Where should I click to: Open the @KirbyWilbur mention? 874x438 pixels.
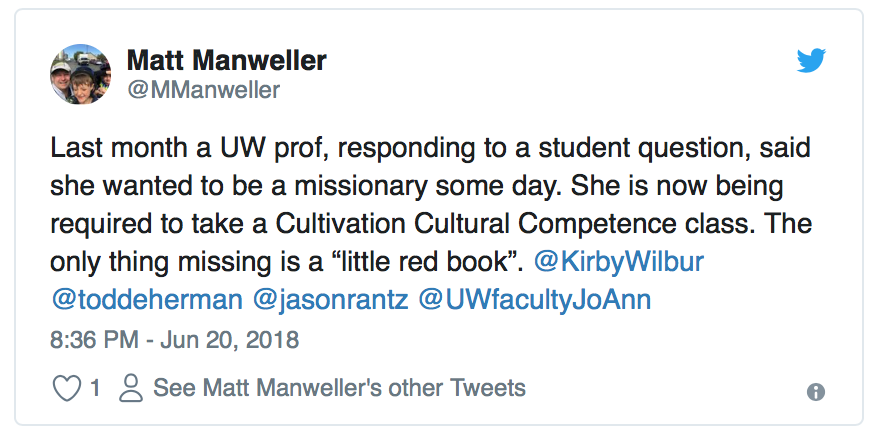point(619,262)
